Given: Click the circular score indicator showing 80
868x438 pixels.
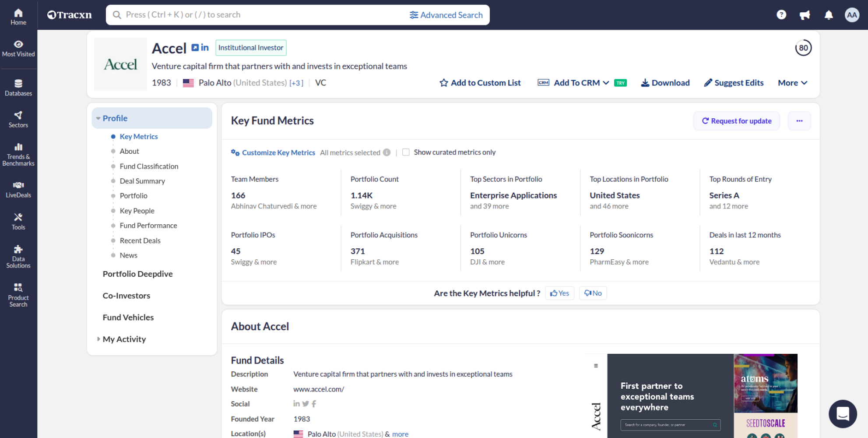Looking at the screenshot, I should (x=803, y=48).
